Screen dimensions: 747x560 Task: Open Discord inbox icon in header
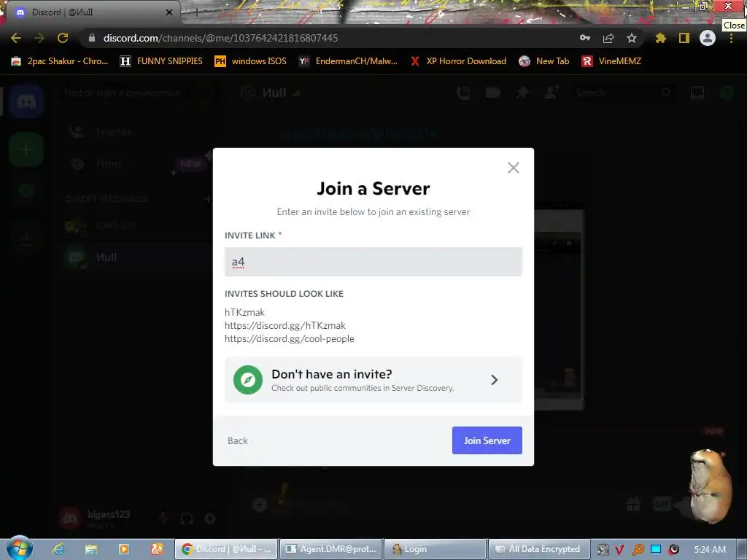[697, 93]
